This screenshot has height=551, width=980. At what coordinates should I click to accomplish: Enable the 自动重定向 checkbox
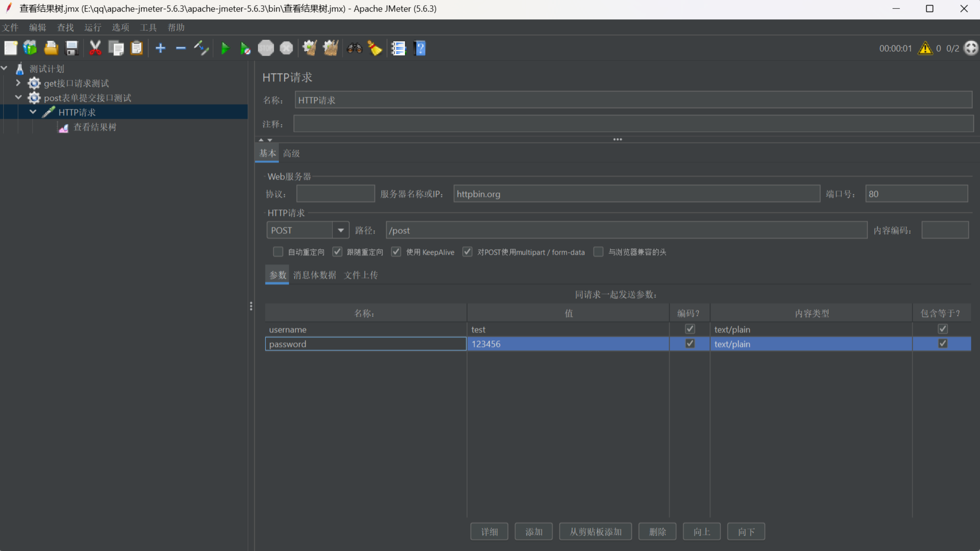pos(278,252)
